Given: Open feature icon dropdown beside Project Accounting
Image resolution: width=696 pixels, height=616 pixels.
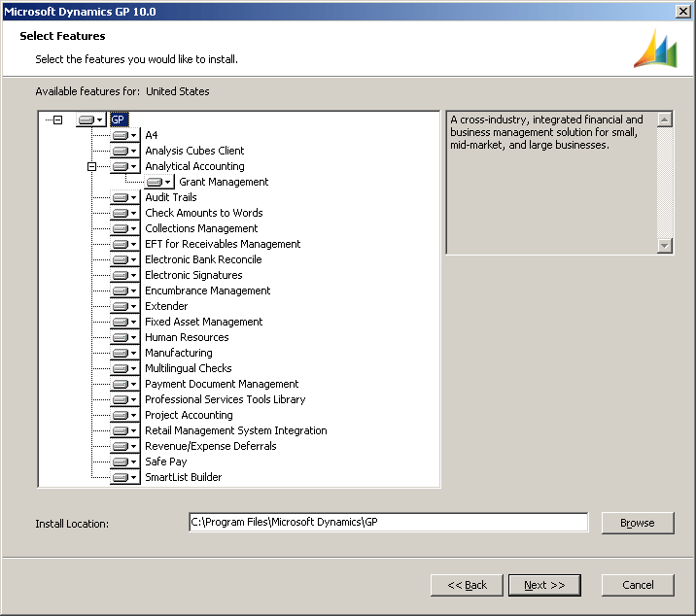Looking at the screenshot, I should 125,415.
